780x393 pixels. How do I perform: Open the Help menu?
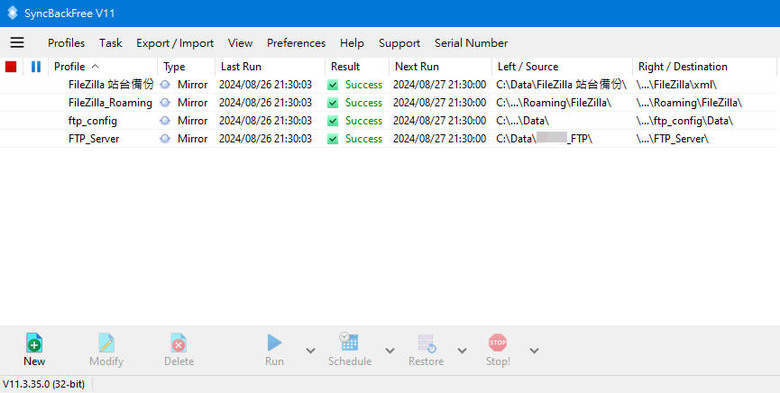(352, 43)
